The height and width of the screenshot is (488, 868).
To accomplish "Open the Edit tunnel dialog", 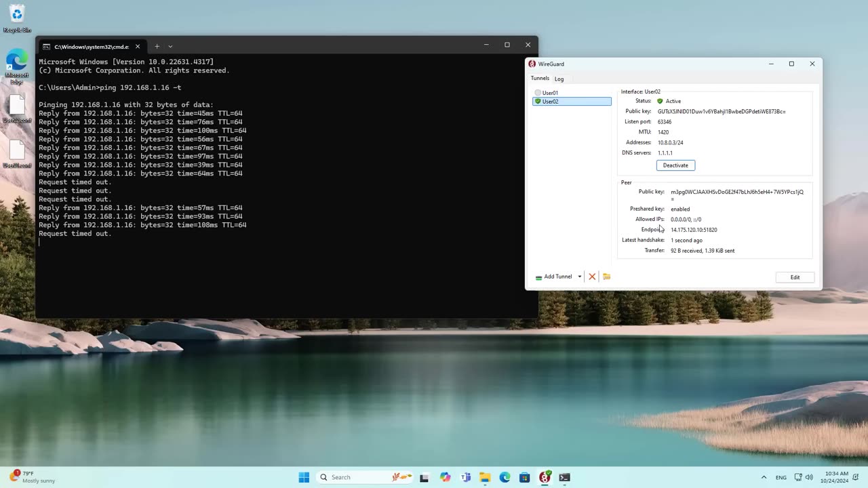I will [x=795, y=277].
